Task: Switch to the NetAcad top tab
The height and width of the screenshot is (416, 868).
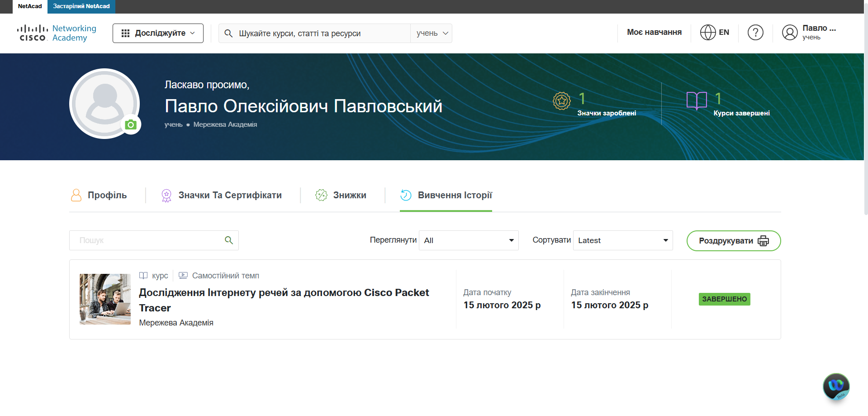Action: pos(30,6)
